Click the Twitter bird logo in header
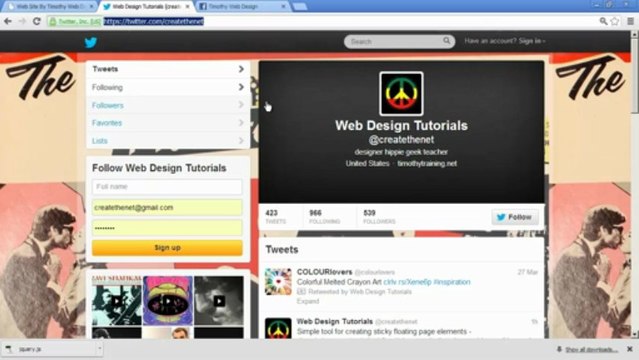 tap(90, 42)
